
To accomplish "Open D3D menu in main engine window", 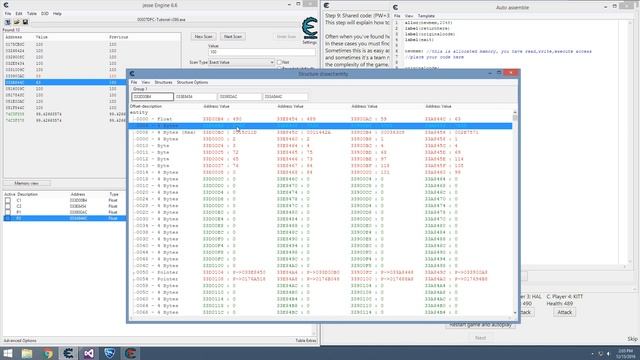I will [x=44, y=13].
